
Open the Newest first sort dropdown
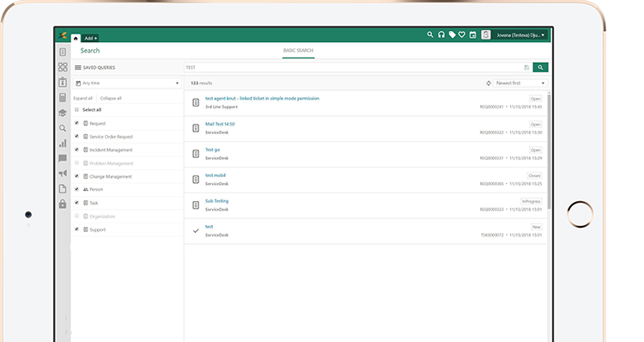(x=520, y=83)
